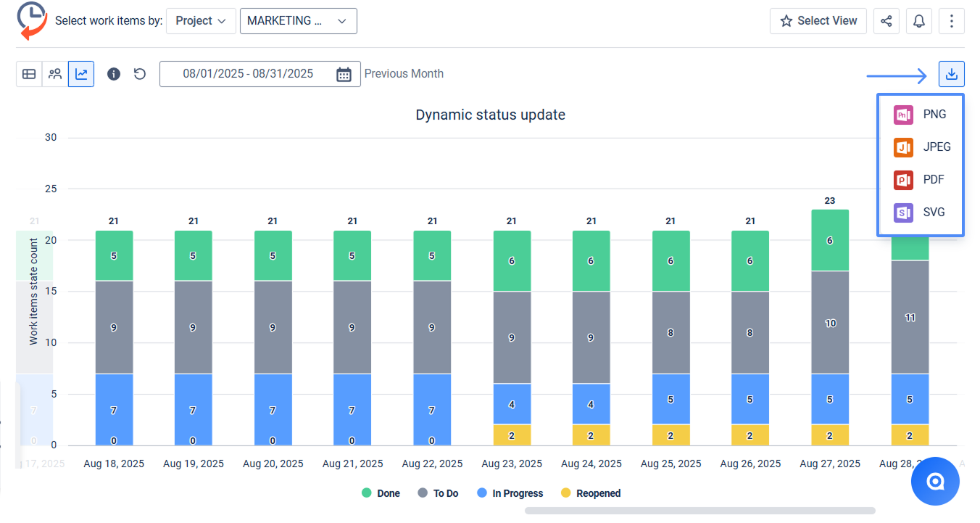The width and height of the screenshot is (980, 523).
Task: Open the three-dot more options menu
Action: point(951,21)
